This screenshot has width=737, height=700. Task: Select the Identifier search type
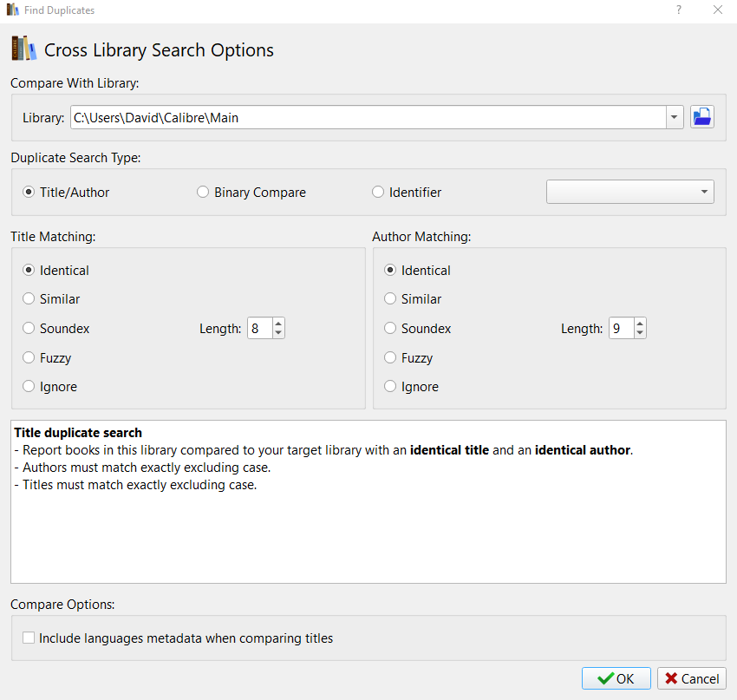pyautogui.click(x=378, y=193)
